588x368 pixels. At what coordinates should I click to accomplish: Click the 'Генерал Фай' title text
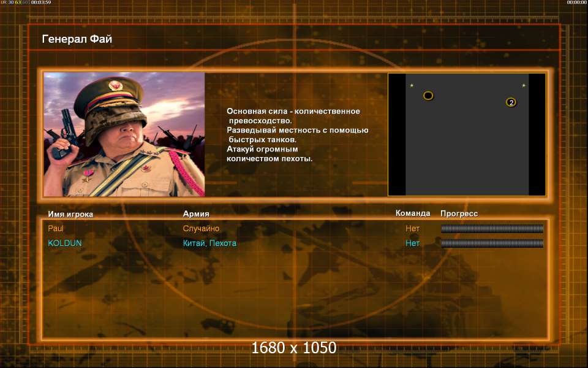(x=77, y=39)
